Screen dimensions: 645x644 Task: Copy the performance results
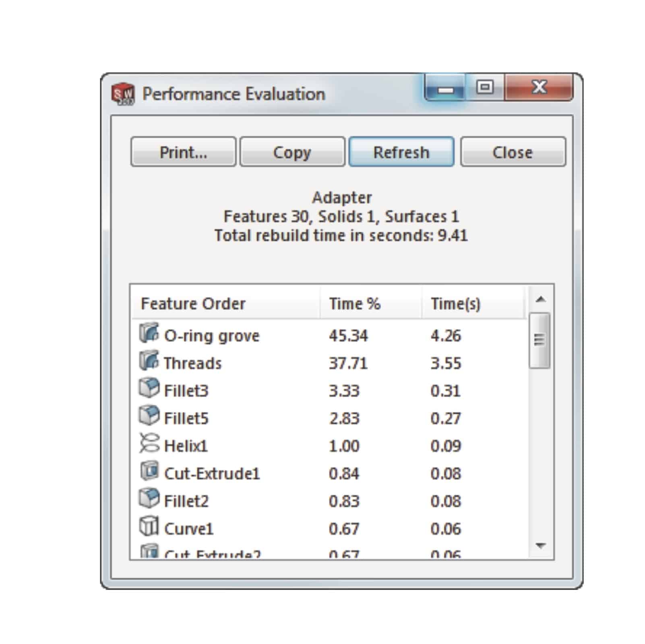click(x=292, y=152)
